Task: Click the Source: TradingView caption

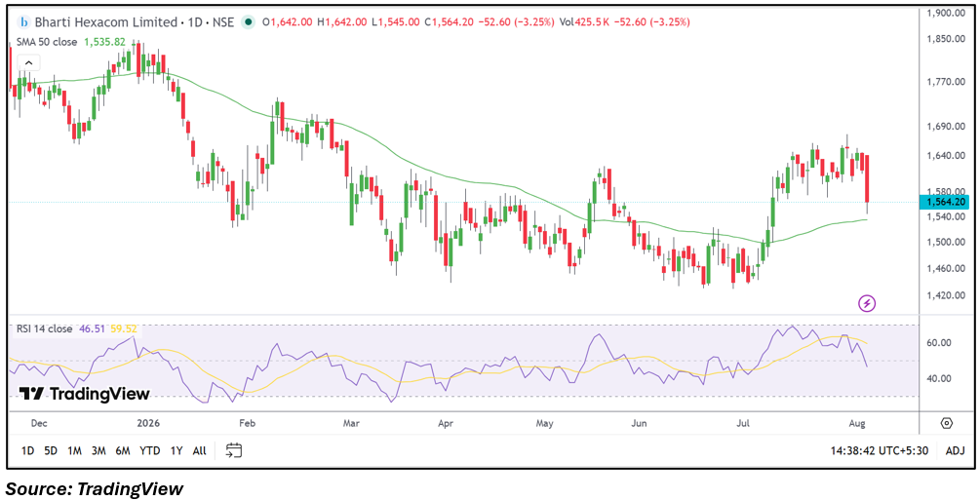Action: pos(95,488)
